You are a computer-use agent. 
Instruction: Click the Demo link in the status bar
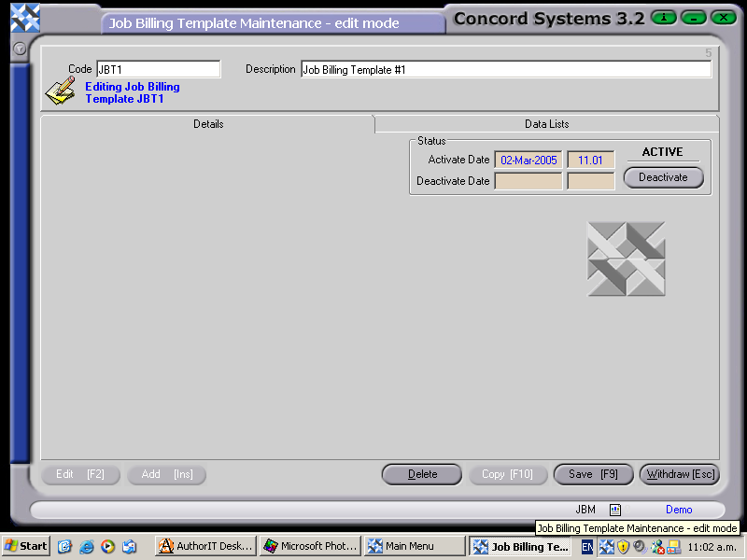pos(679,510)
